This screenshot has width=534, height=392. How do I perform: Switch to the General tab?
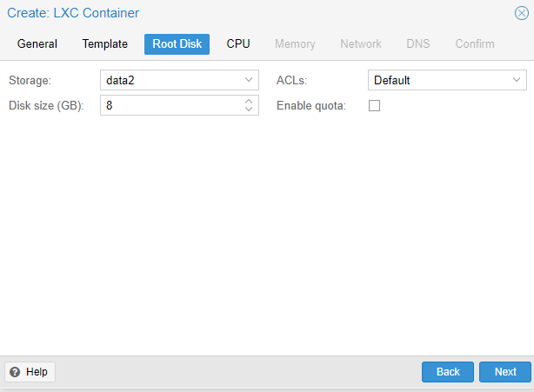[37, 44]
